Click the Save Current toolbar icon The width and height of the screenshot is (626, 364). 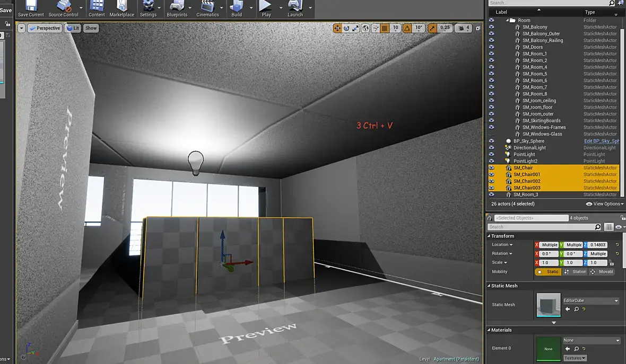pyautogui.click(x=31, y=9)
